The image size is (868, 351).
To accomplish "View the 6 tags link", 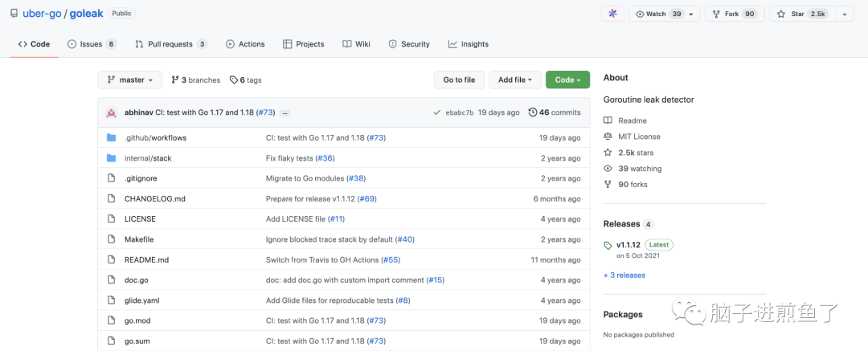I will click(246, 80).
